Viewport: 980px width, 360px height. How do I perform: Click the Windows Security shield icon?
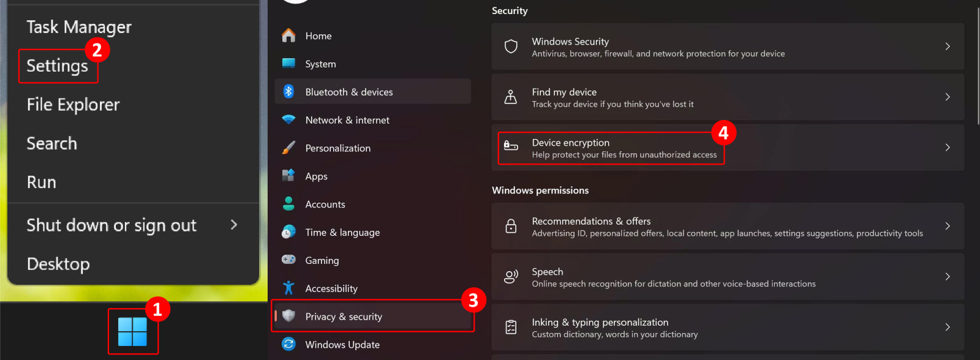point(511,47)
